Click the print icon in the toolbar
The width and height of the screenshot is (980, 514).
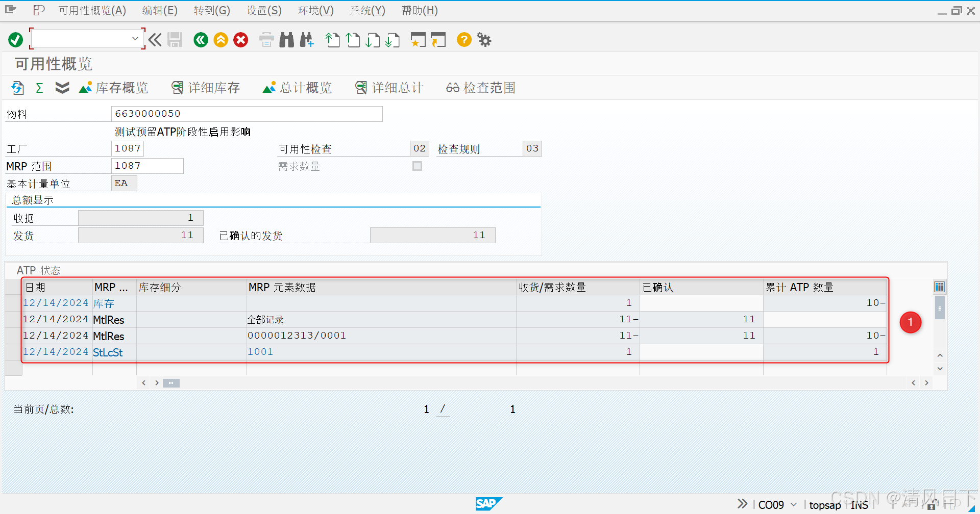266,39
